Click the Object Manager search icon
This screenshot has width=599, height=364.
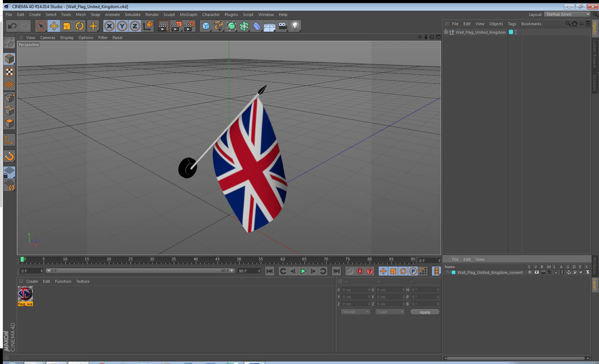(568, 24)
